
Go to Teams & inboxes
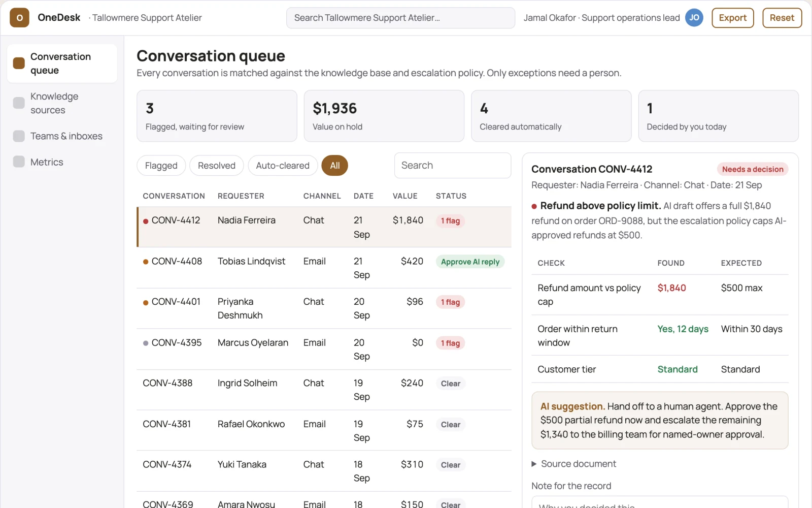(62, 136)
